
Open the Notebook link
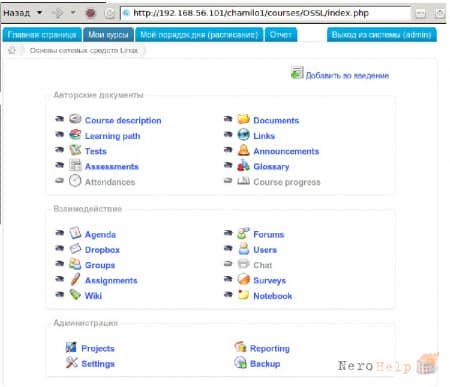point(273,296)
